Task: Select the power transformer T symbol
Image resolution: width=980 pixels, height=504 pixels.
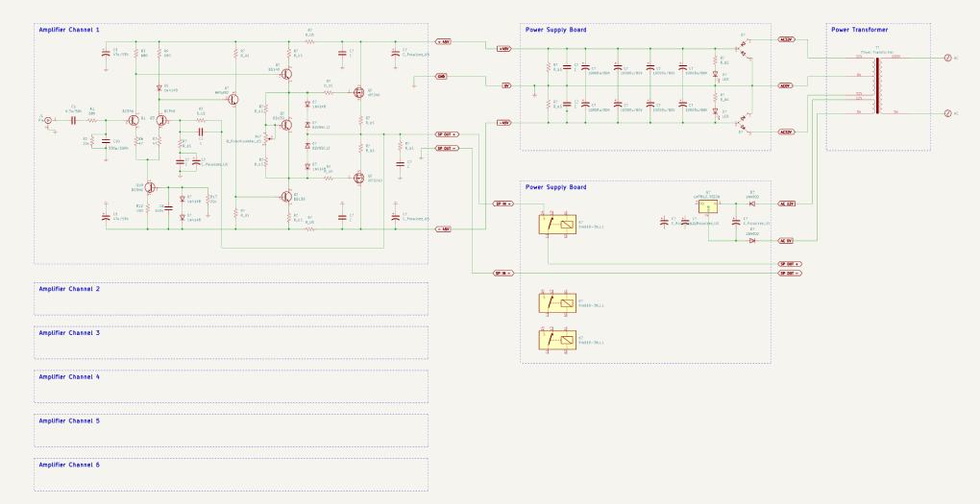Action: pyautogui.click(x=875, y=86)
